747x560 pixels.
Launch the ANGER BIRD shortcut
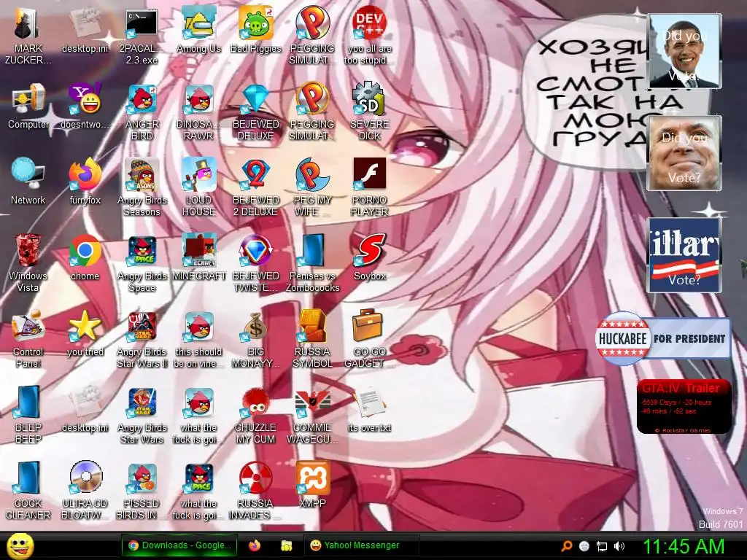(x=142, y=112)
